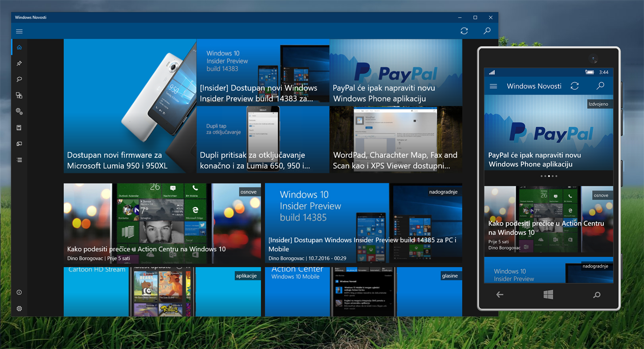Open the info icon at sidebar bottom
The height and width of the screenshot is (349, 644).
19,292
